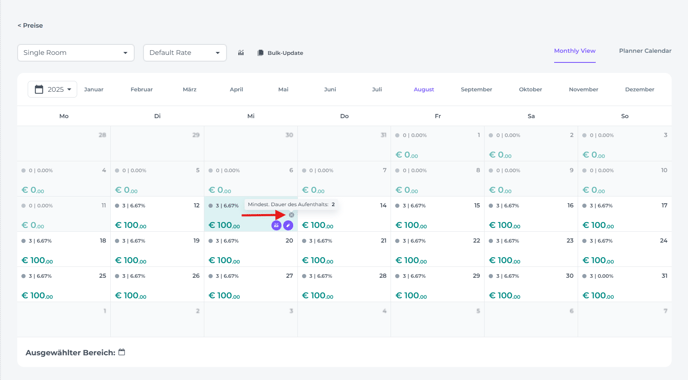This screenshot has height=380, width=688.
Task: Open the Bulk-Update button
Action: click(x=280, y=53)
